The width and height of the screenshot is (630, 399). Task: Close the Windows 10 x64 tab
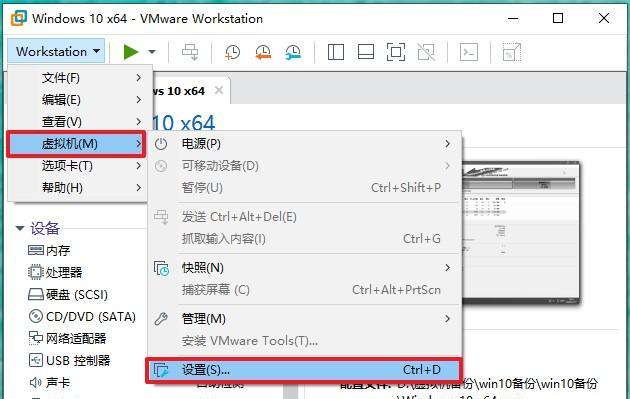219,90
